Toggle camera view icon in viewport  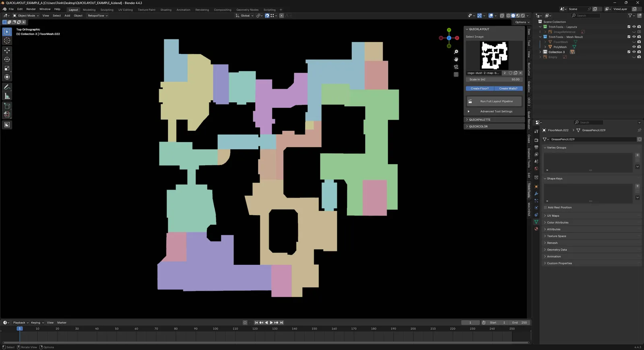pos(456,67)
